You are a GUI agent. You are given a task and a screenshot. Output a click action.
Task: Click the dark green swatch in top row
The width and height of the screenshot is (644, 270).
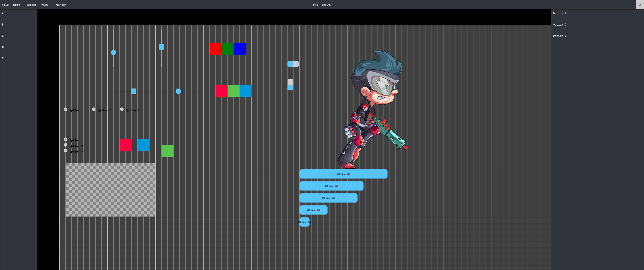click(x=227, y=49)
